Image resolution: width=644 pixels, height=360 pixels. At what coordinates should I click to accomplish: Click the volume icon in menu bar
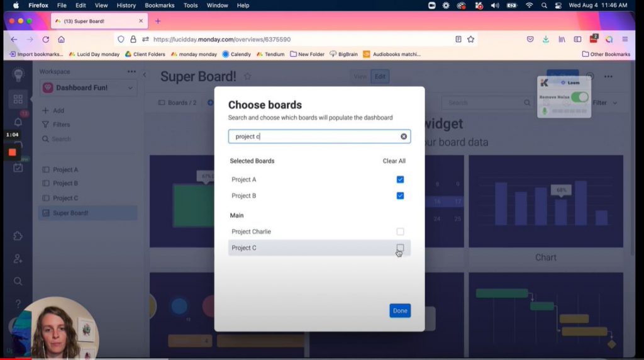495,5
